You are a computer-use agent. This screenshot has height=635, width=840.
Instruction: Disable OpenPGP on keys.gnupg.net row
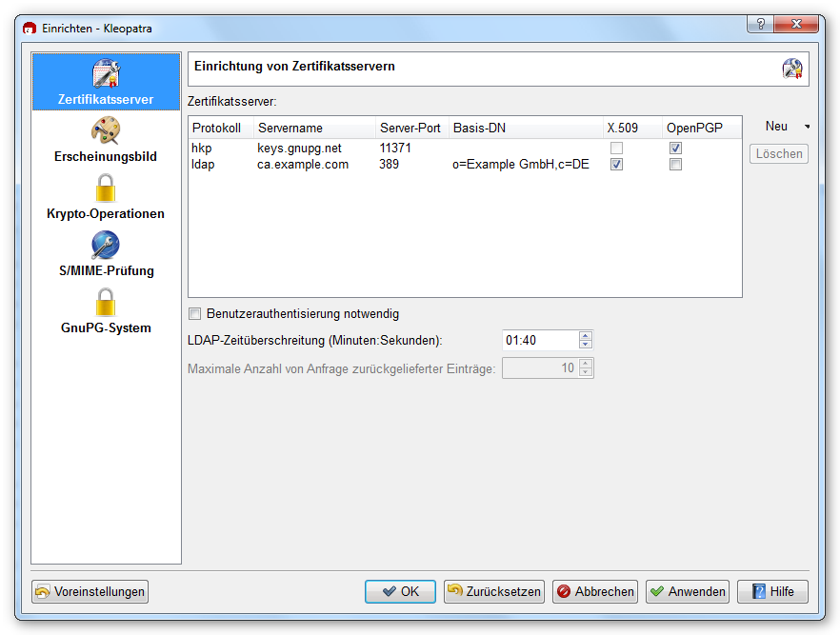click(675, 148)
